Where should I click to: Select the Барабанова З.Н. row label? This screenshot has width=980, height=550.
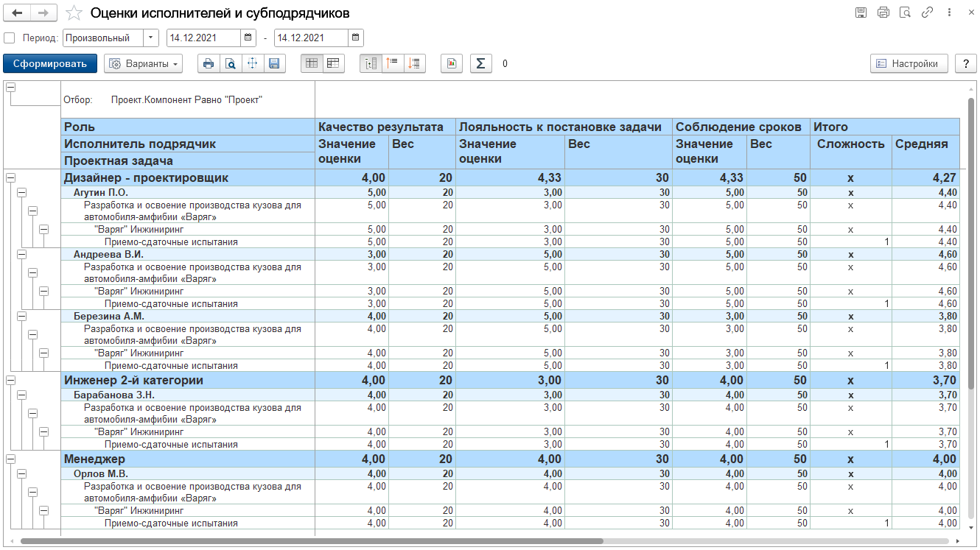coord(113,395)
